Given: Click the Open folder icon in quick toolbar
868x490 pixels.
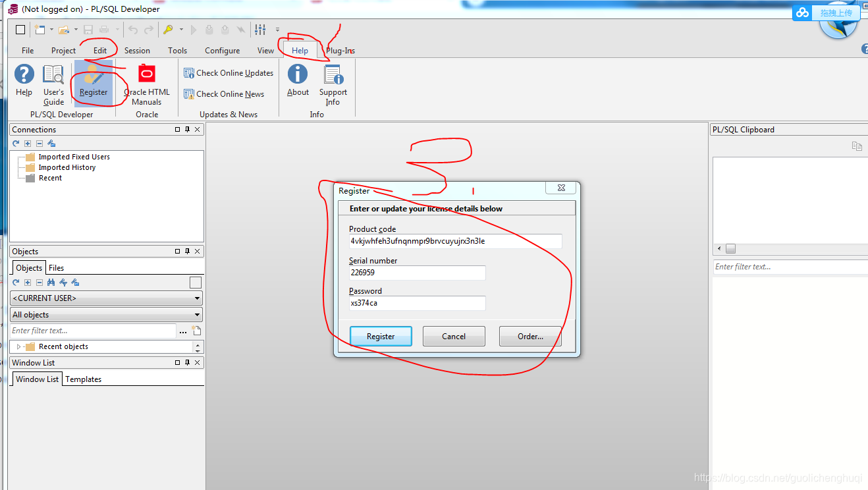Looking at the screenshot, I should point(64,30).
